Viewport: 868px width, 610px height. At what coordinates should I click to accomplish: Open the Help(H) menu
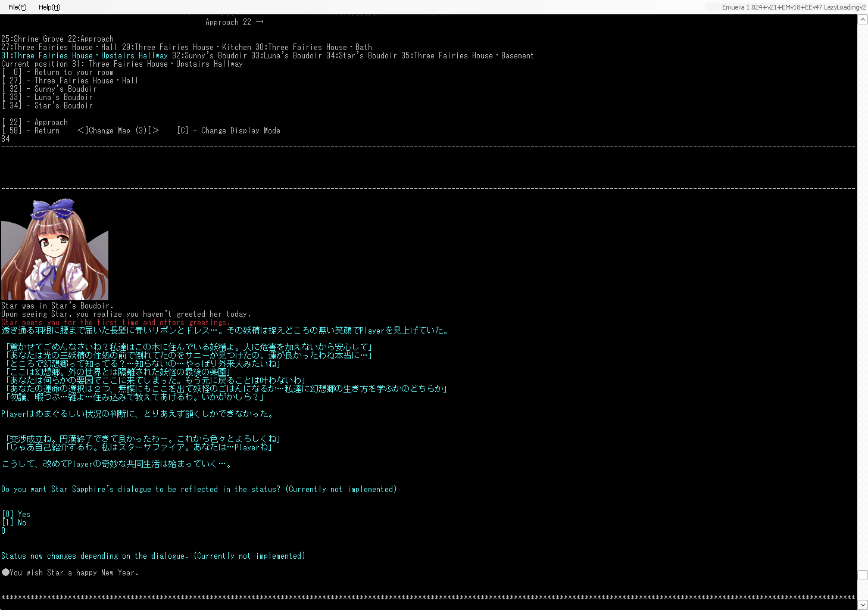pos(49,7)
